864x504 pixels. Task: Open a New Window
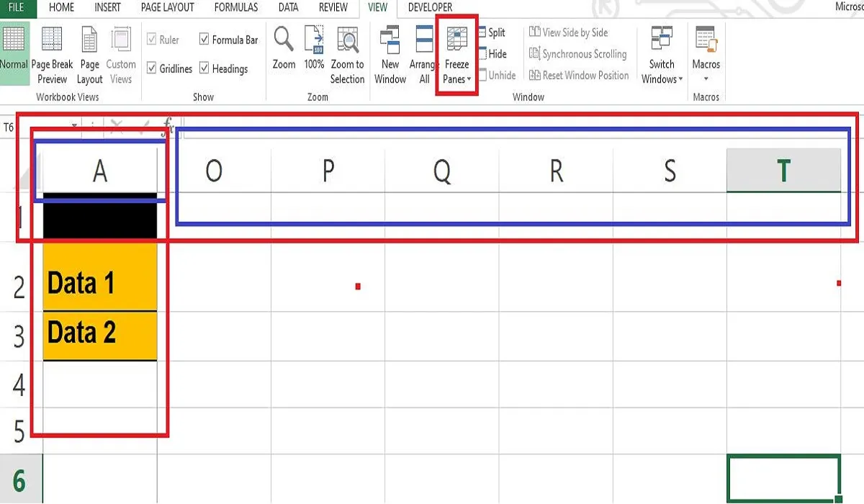tap(390, 56)
